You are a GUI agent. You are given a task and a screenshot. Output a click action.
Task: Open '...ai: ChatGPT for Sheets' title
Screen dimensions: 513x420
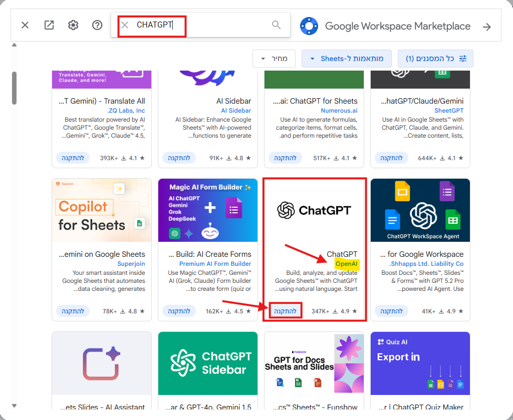pos(316,101)
